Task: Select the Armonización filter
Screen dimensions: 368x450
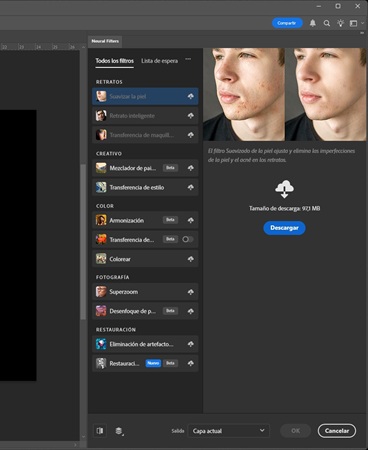Action: pos(145,220)
